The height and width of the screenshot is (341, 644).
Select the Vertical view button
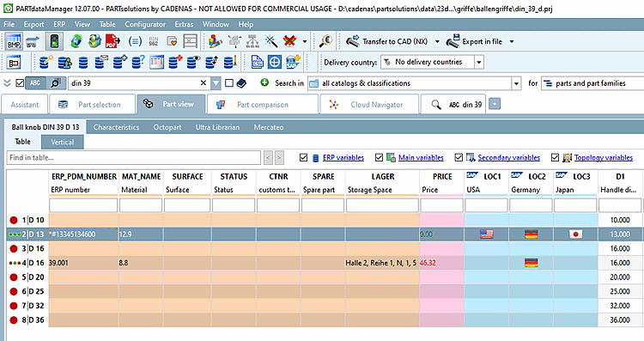pos(63,142)
